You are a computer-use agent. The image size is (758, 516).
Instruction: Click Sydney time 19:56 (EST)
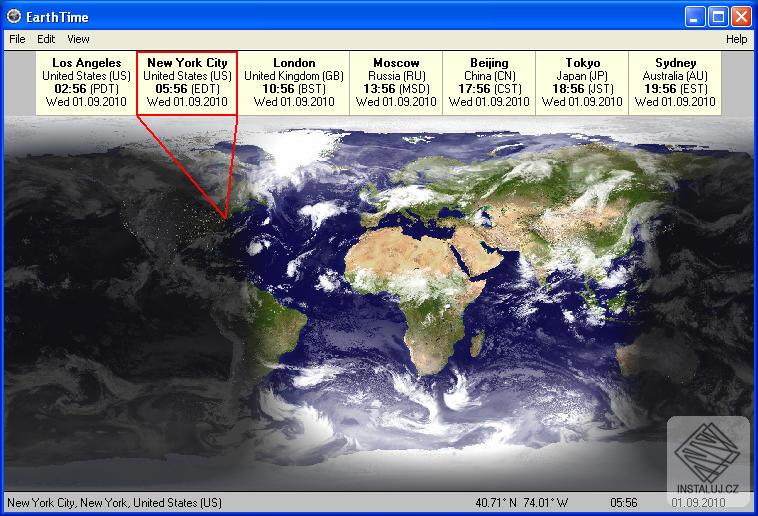[x=675, y=89]
